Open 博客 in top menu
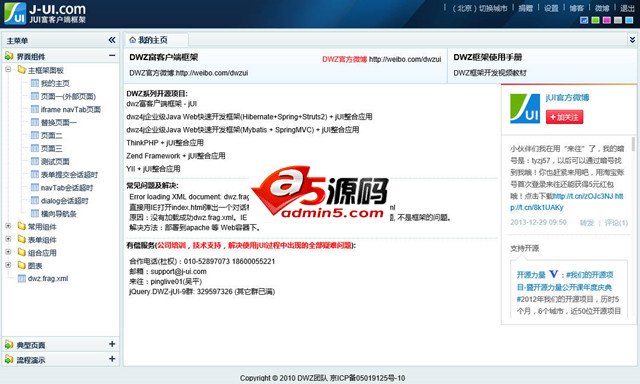The width and height of the screenshot is (640, 384). tap(577, 8)
